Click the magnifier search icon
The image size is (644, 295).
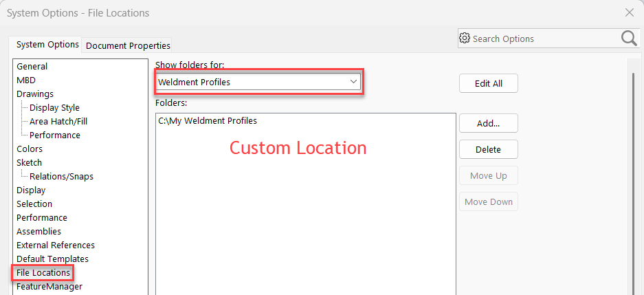629,39
